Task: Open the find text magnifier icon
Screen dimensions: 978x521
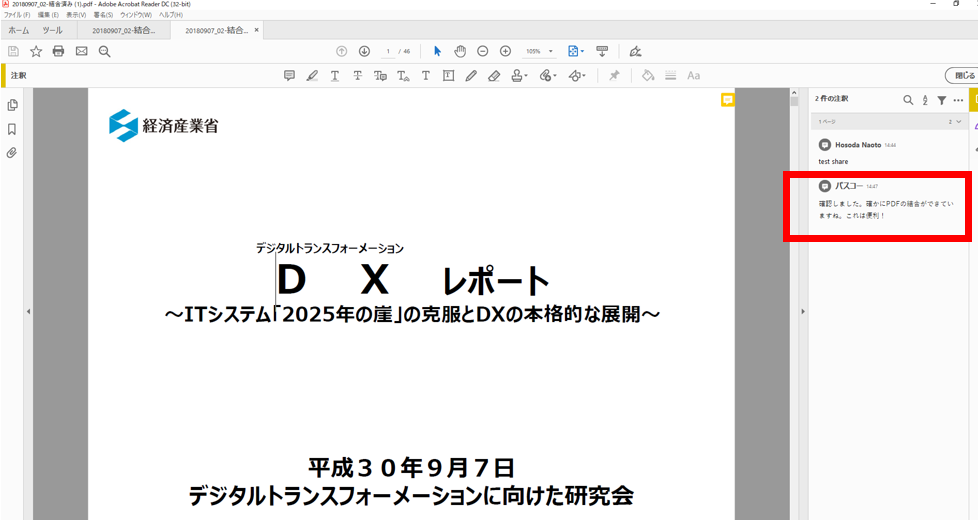Action: (104, 51)
